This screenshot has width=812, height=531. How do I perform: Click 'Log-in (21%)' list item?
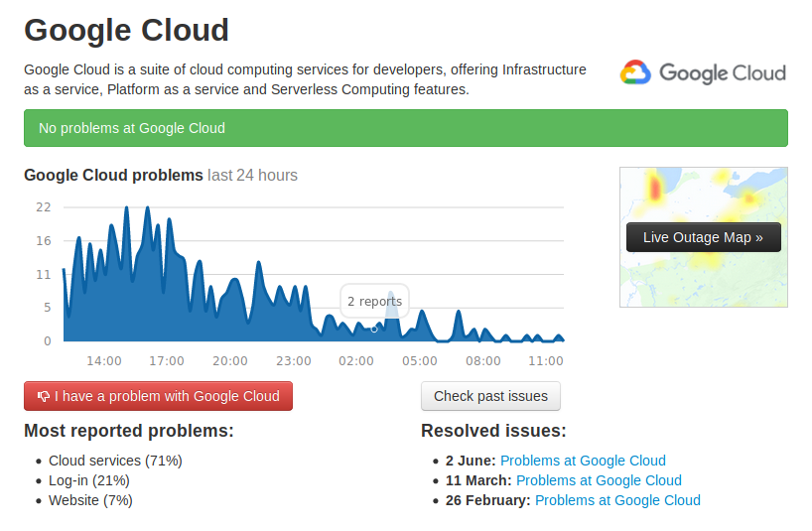[x=89, y=480]
